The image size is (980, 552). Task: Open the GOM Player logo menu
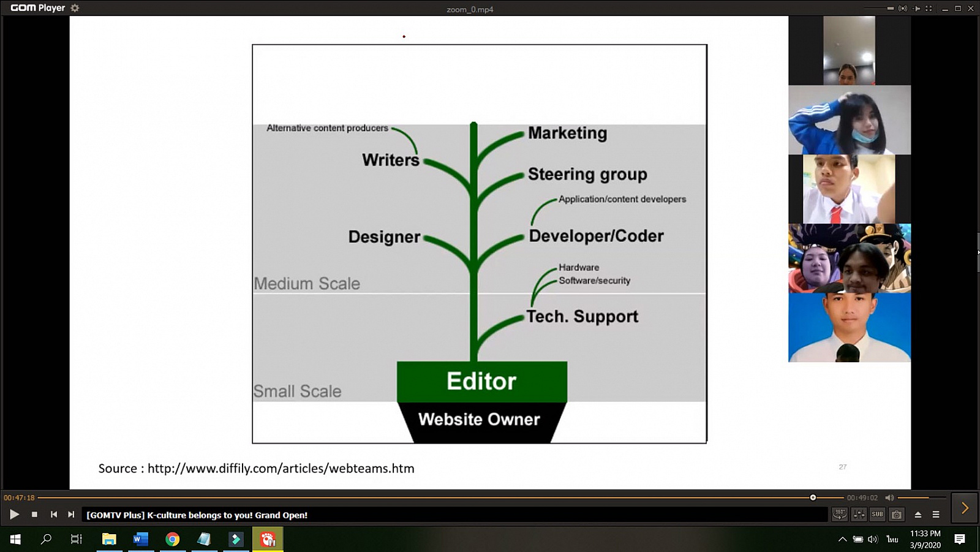(x=37, y=8)
